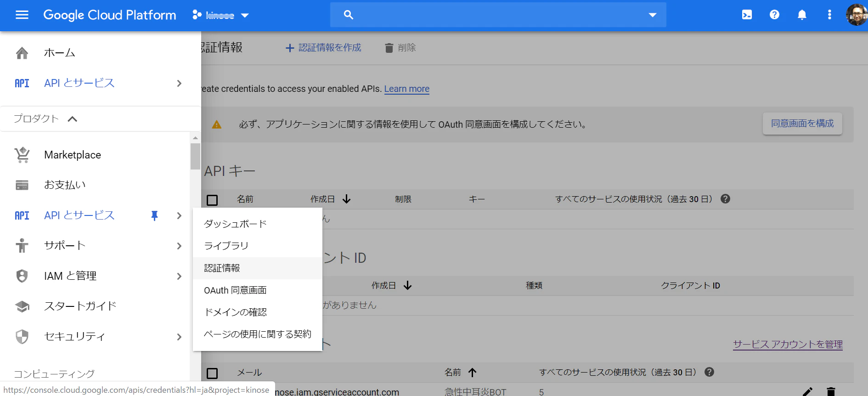
Task: Unpin API とサービス with pin icon
Action: click(x=154, y=215)
